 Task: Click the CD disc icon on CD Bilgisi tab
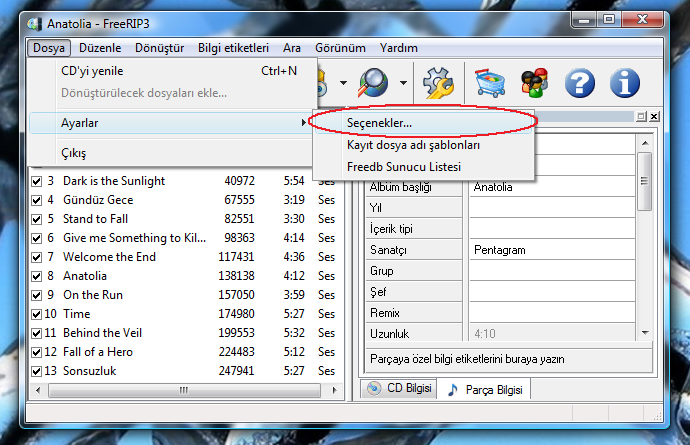pyautogui.click(x=374, y=388)
